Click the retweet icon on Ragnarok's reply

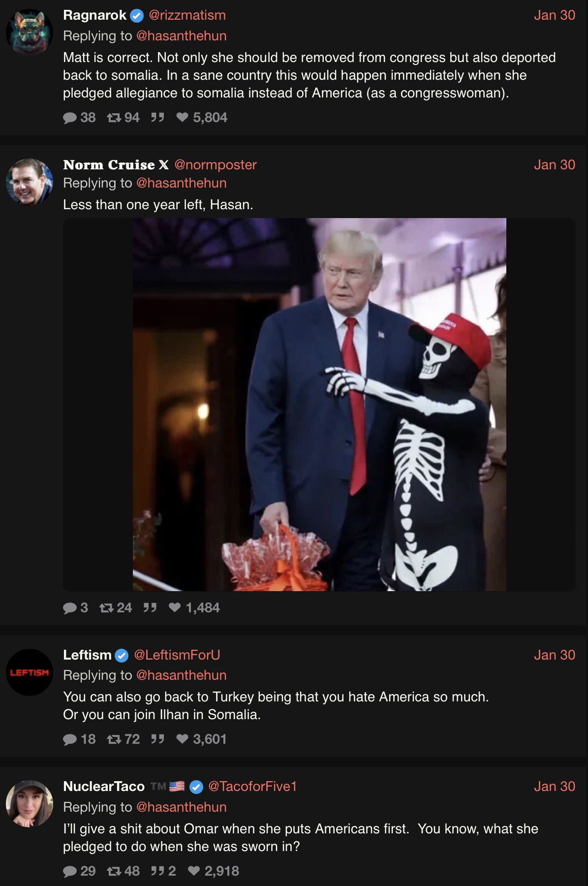tap(114, 118)
